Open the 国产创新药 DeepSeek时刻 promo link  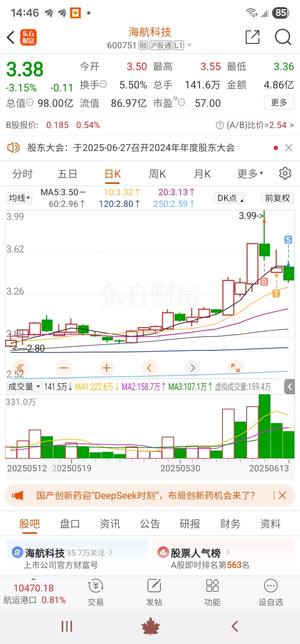pyautogui.click(x=146, y=496)
